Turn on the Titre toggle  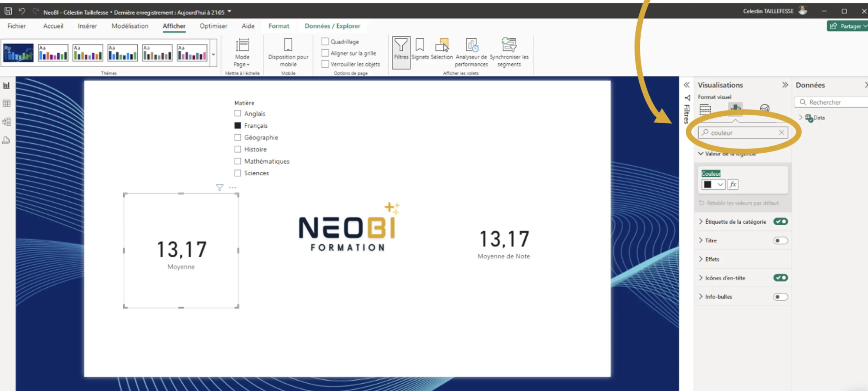coord(780,240)
